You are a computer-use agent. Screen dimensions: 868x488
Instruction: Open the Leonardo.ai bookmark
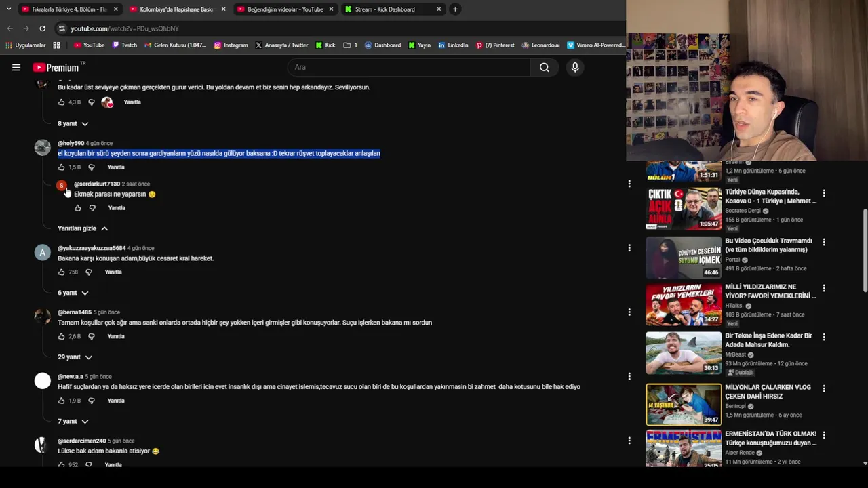(x=541, y=45)
